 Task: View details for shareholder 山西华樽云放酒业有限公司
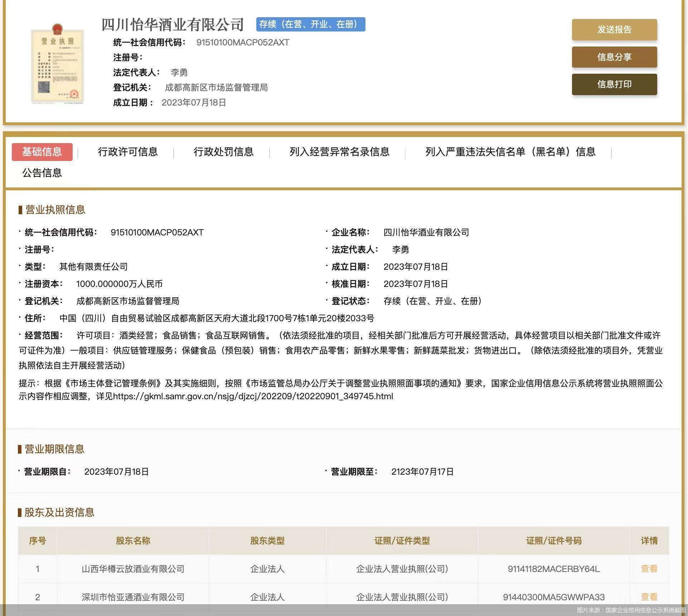[x=649, y=569]
